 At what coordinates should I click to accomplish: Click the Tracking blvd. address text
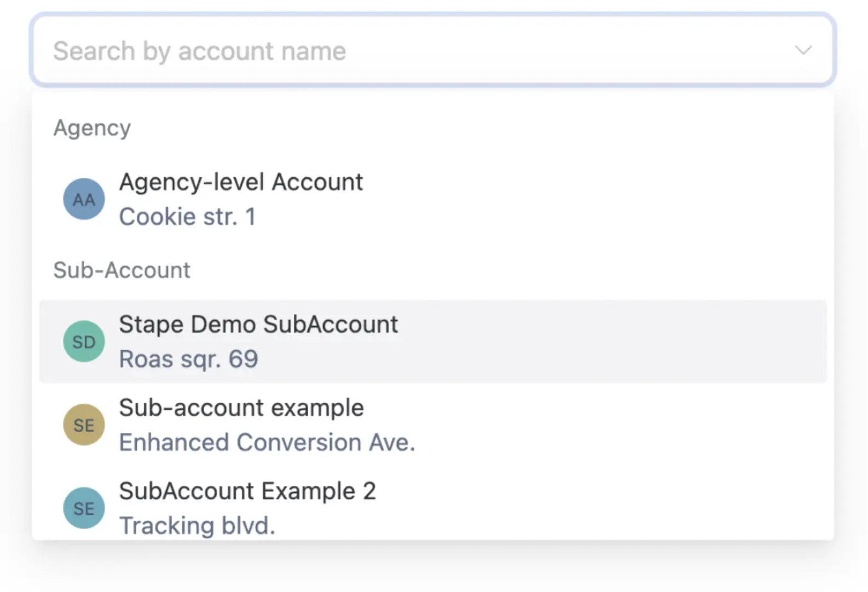(x=197, y=526)
